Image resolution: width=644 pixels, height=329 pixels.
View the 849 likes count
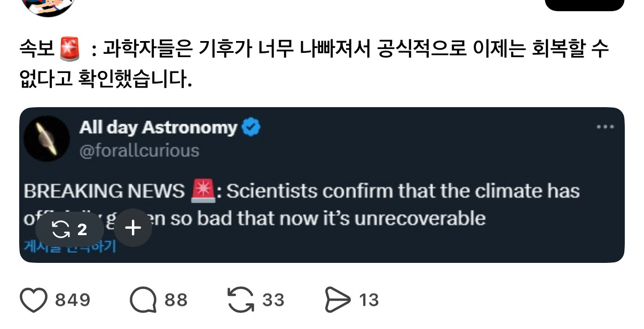73,300
